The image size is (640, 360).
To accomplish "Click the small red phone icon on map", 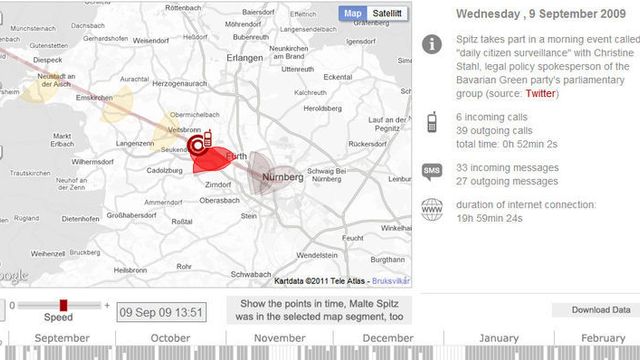I will coord(207,138).
